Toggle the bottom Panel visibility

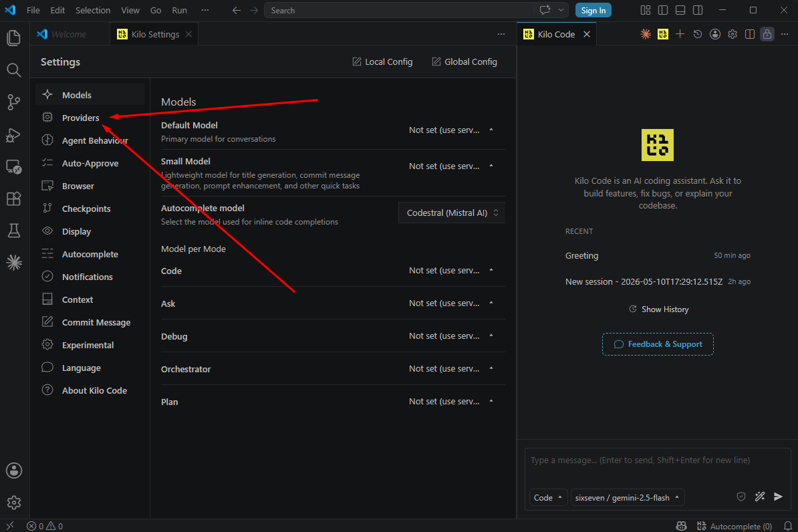pos(680,10)
